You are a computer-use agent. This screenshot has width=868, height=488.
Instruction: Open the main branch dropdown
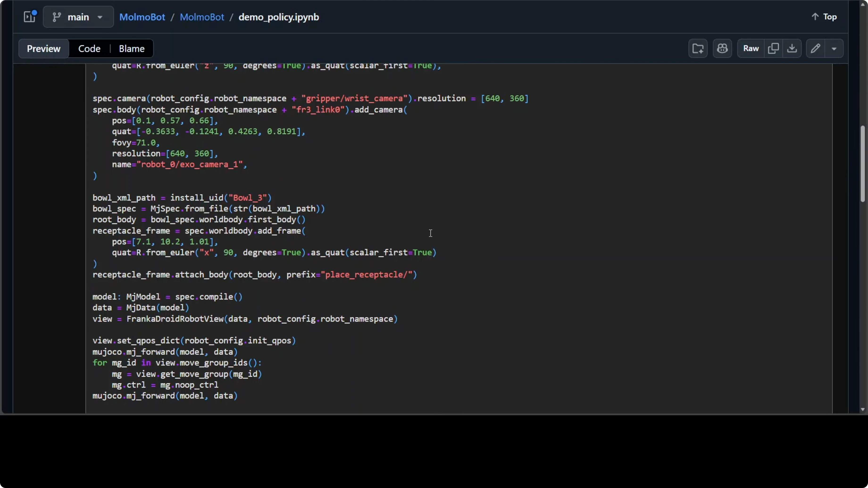tap(78, 17)
